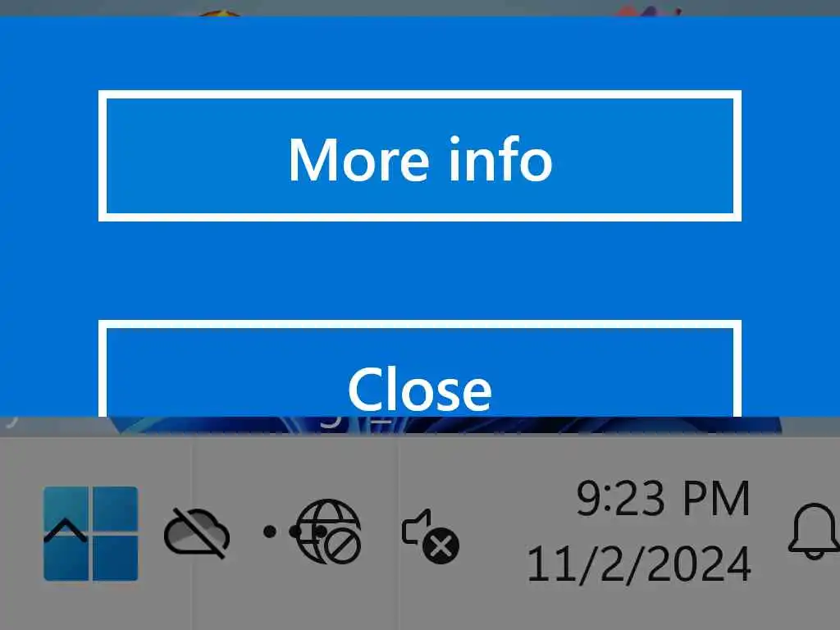Open notifications using the bell icon
The width and height of the screenshot is (840, 630).
[814, 531]
